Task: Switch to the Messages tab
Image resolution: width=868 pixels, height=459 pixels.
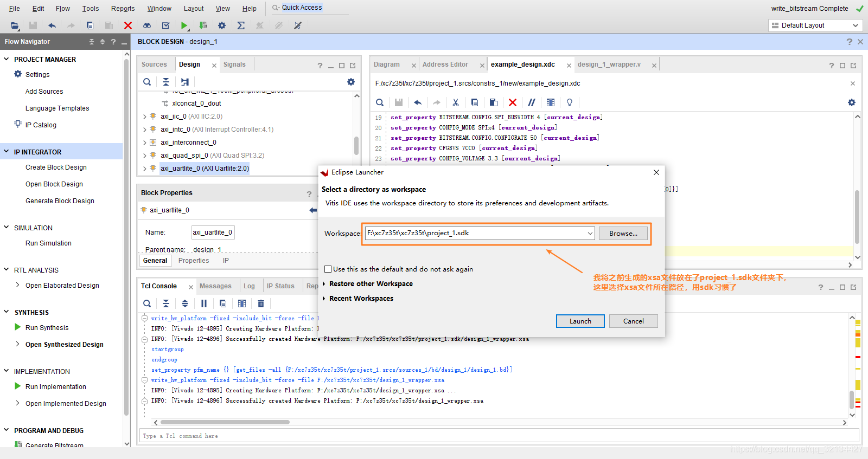Action: click(x=215, y=286)
